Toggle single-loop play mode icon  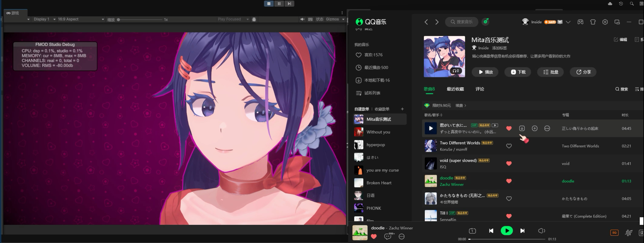click(472, 231)
